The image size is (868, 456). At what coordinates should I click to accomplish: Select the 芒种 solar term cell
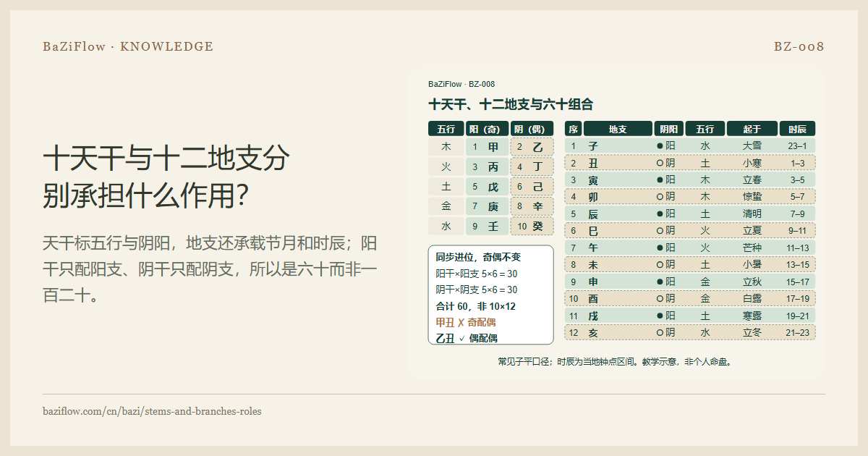(x=752, y=248)
